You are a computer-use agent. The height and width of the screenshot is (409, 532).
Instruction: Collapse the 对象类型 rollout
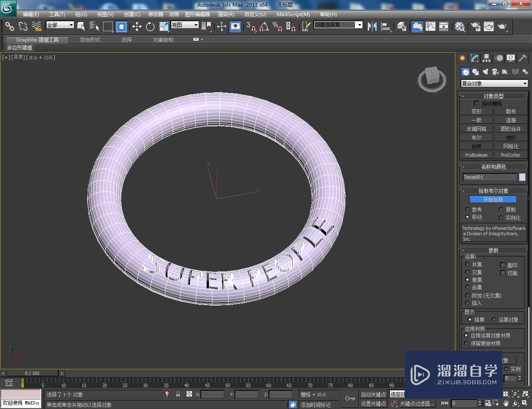[x=494, y=96]
